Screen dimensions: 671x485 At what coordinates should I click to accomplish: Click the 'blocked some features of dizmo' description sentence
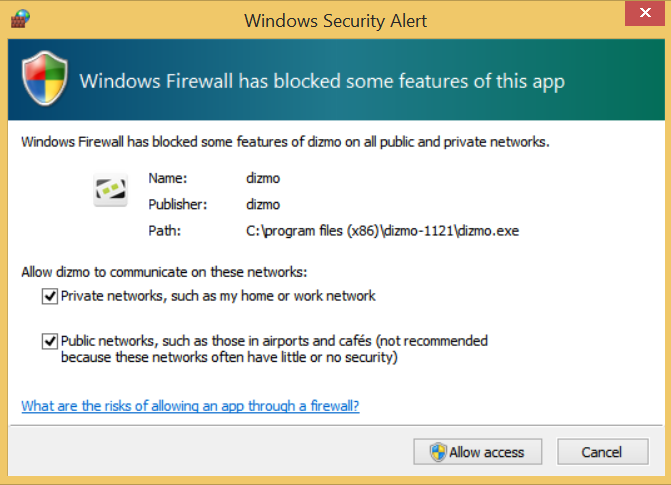point(285,142)
